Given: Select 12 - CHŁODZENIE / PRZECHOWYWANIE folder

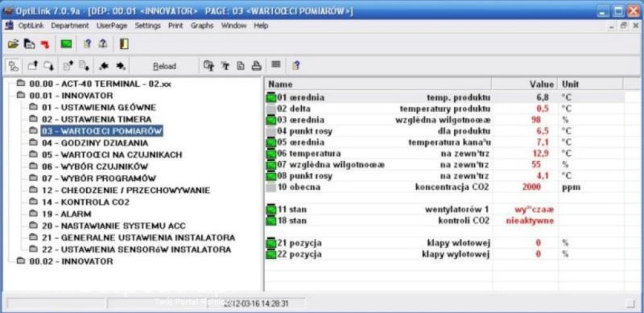Looking at the screenshot, I should [126, 191].
